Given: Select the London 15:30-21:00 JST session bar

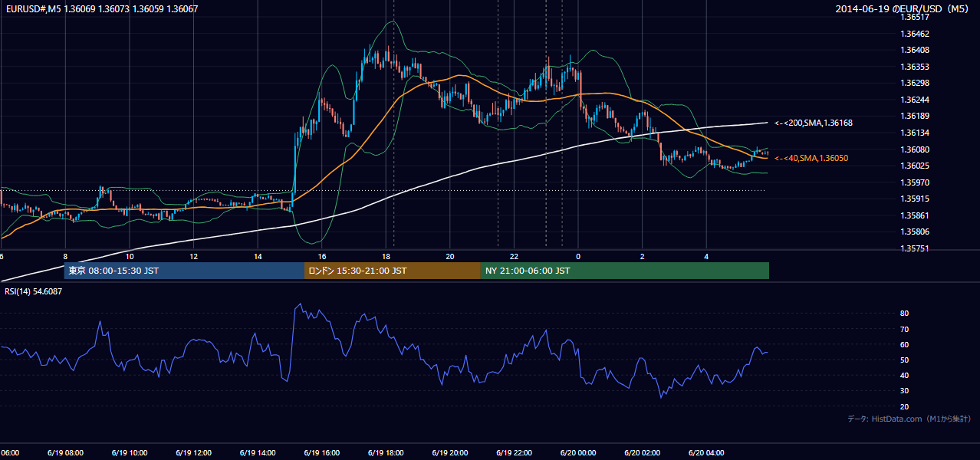Looking at the screenshot, I should [393, 271].
